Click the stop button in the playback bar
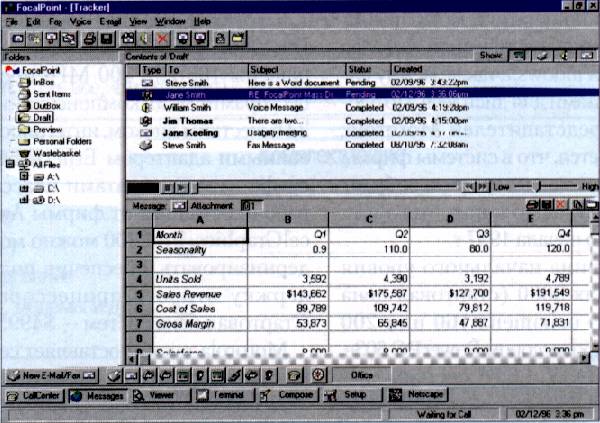 click(167, 188)
